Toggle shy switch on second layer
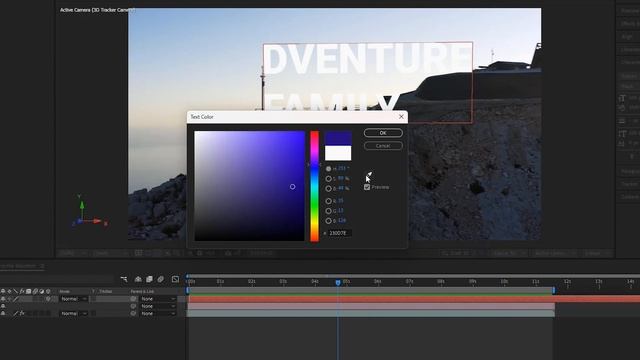 (x=3, y=306)
